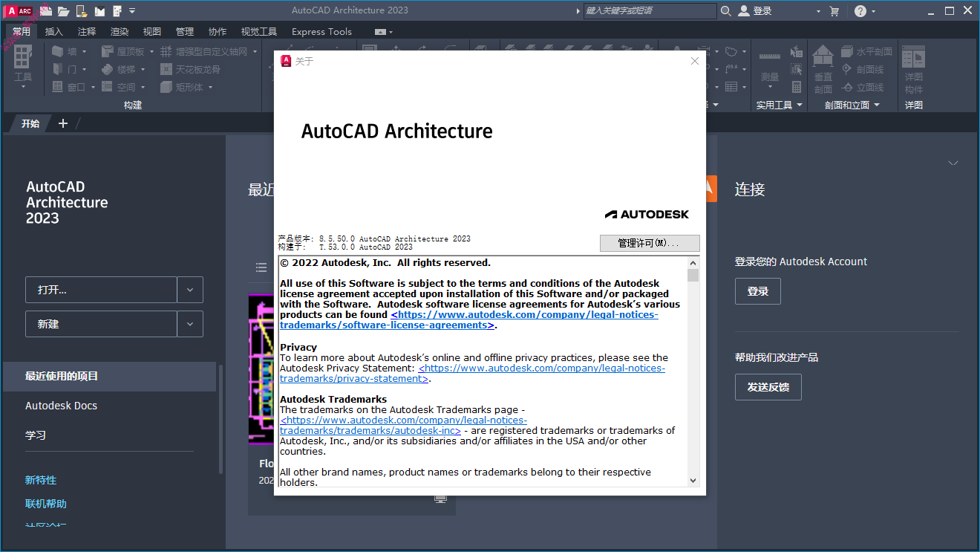This screenshot has width=980, height=552.
Task: Click the calculator icon in 实用工具 panel
Action: (797, 87)
